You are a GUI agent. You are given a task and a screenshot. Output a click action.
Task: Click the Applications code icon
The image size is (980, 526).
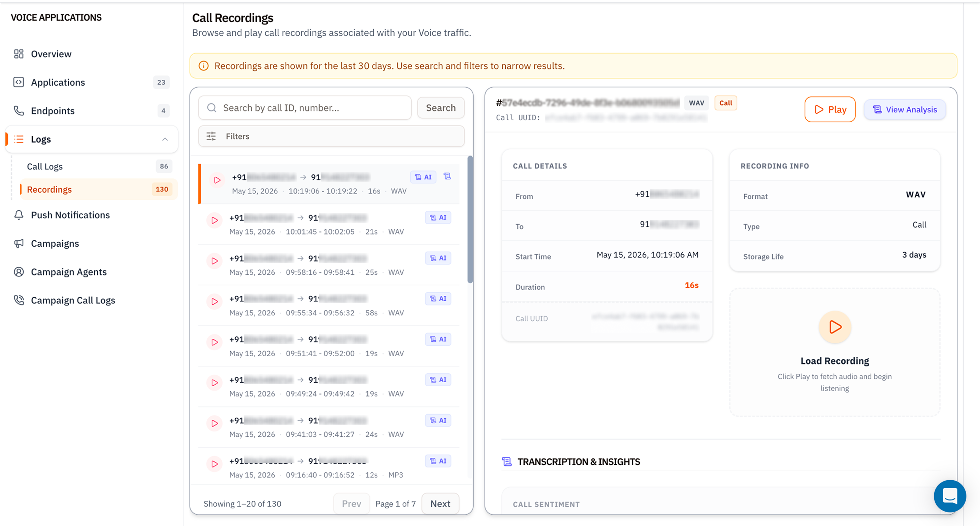click(19, 82)
